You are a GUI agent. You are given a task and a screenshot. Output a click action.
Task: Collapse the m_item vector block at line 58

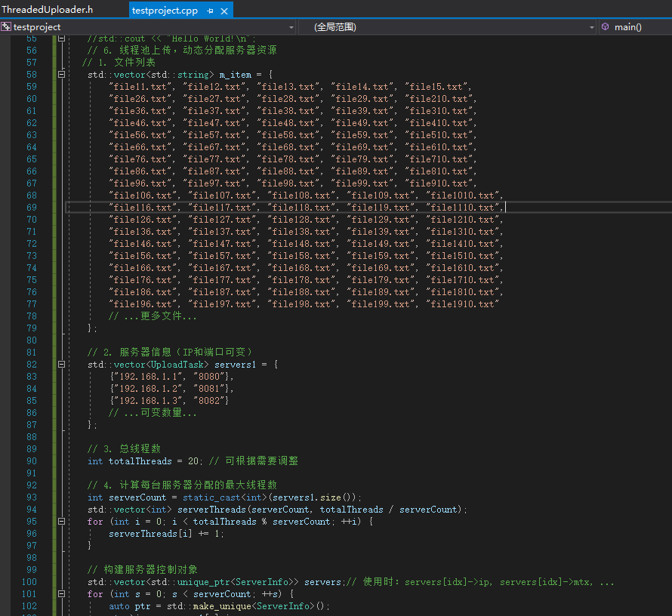point(61,75)
